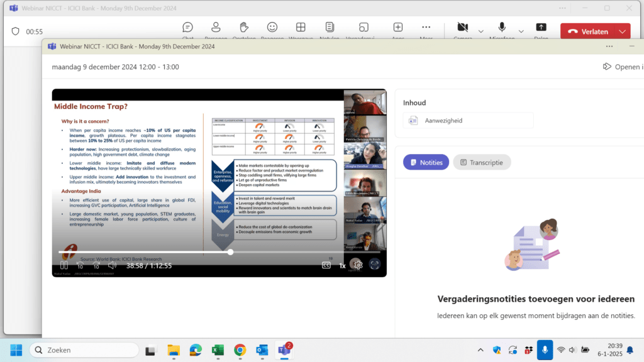Viewport: 644px width, 362px height.
Task: Expand the camera options dropdown arrow
Action: tap(481, 31)
